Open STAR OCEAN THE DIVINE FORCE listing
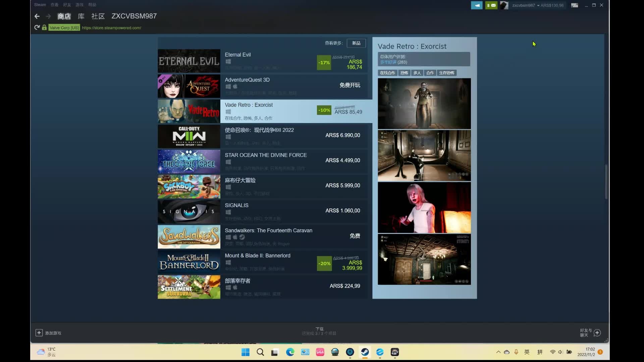Image resolution: width=644 pixels, height=362 pixels. [x=262, y=162]
